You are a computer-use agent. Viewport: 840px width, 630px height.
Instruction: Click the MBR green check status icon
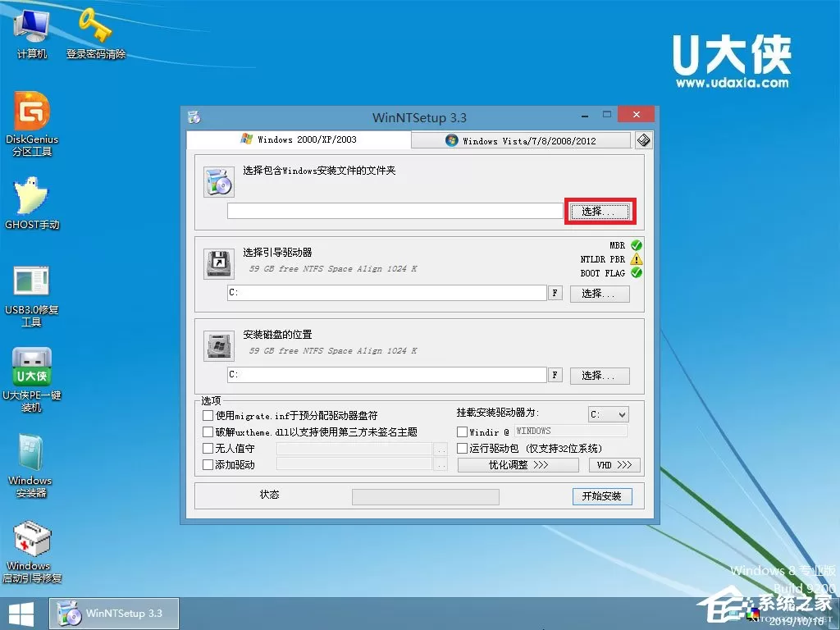tap(637, 245)
